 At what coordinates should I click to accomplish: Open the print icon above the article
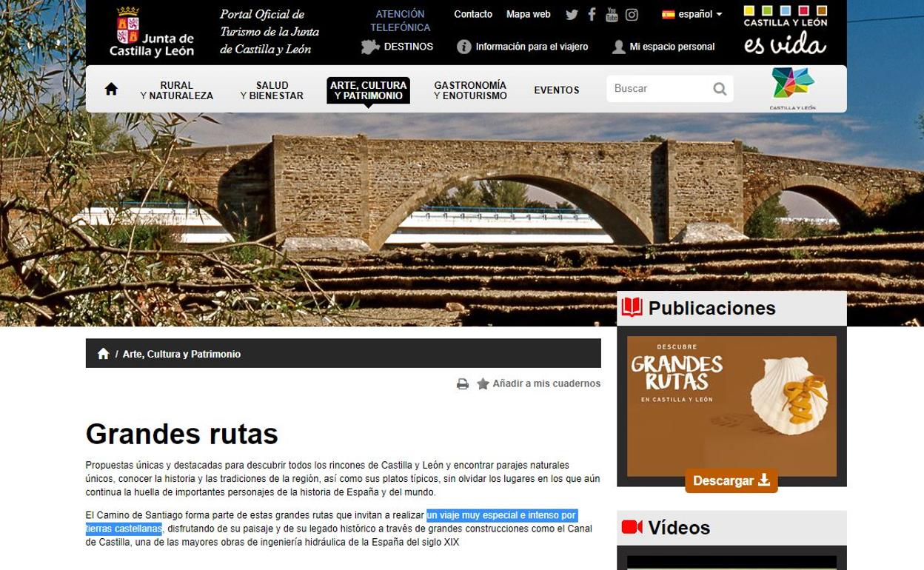(463, 383)
